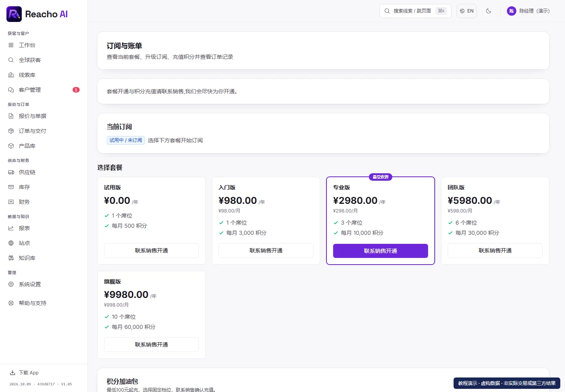This screenshot has width=565, height=392.
Task: Click 联系销售开通 under 试用版
Action: pyautogui.click(x=151, y=250)
